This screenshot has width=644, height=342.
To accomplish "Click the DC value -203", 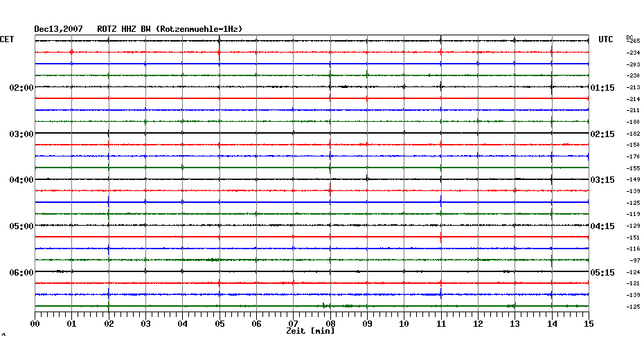I will (633, 64).
